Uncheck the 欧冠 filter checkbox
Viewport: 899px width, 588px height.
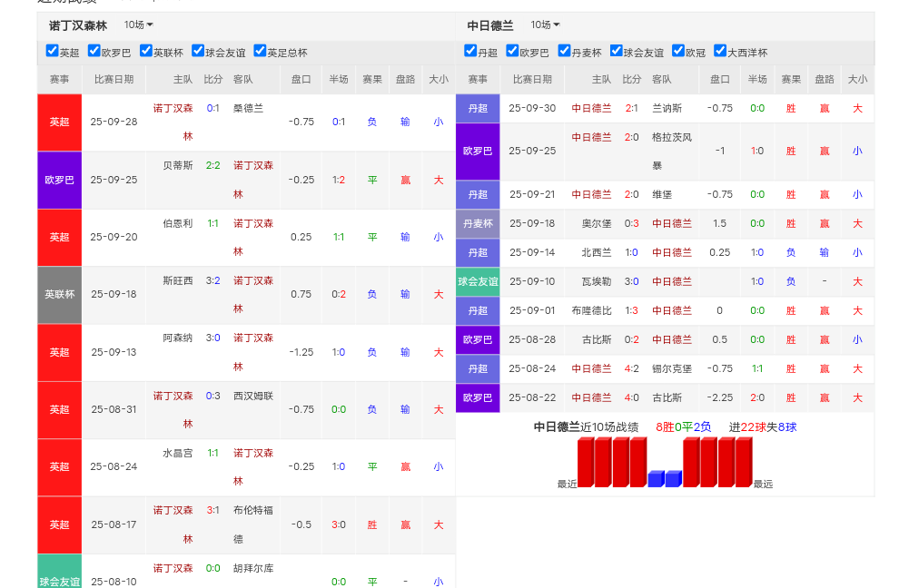point(678,52)
